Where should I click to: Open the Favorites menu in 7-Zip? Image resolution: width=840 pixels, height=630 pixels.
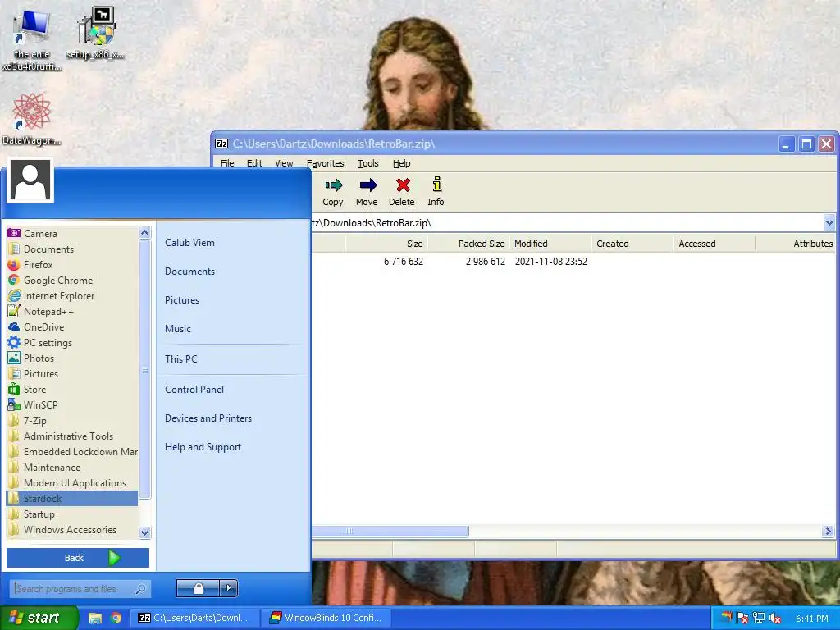(x=325, y=163)
